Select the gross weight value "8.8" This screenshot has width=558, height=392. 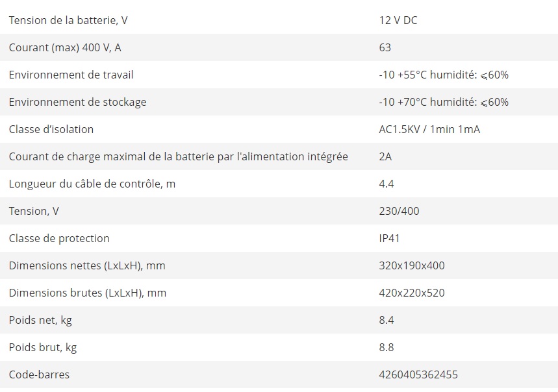387,347
